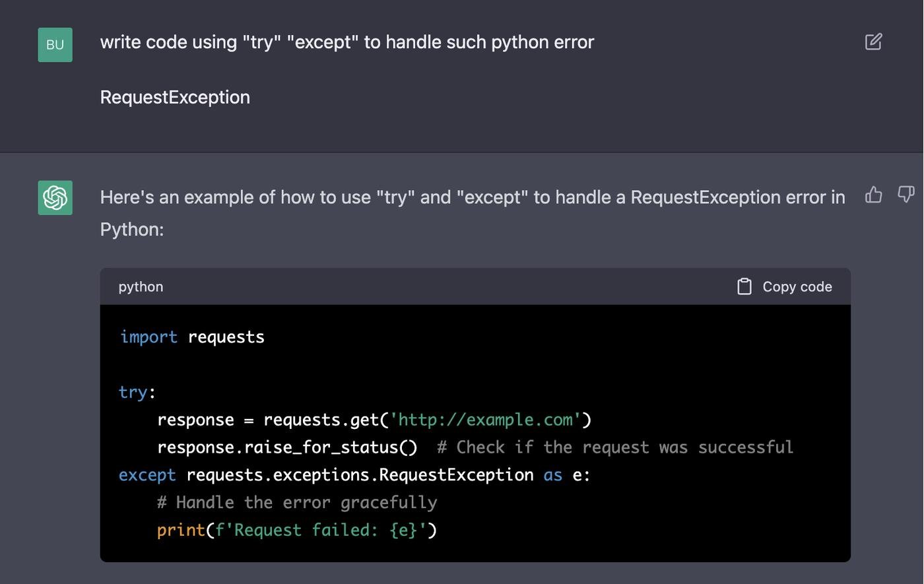The height and width of the screenshot is (584, 924).
Task: Mark the response with thumbs down
Action: (906, 195)
